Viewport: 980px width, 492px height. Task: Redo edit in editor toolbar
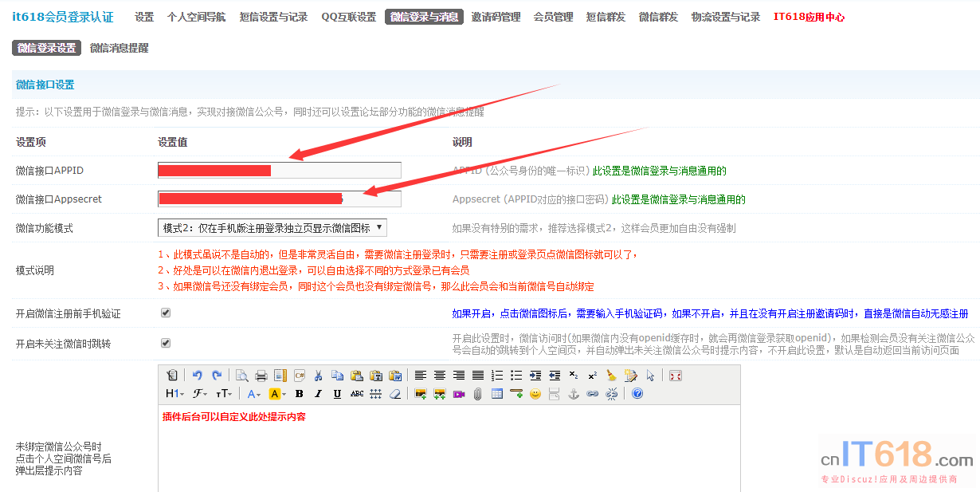click(217, 376)
